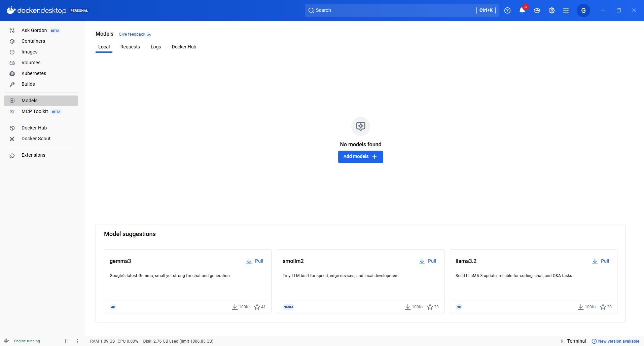This screenshot has height=346, width=644.
Task: Go to Images in the sidebar
Action: [x=41, y=52]
